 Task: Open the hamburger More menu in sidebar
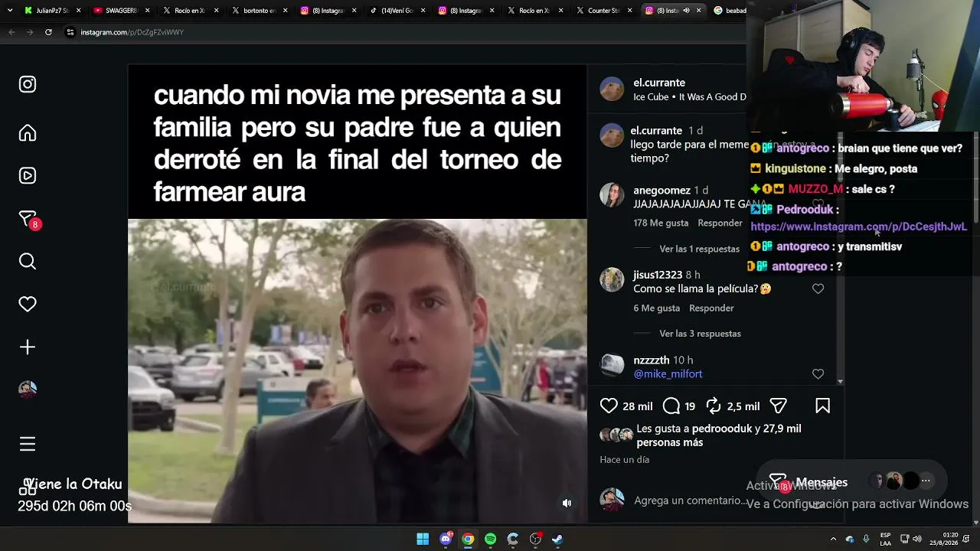28,444
